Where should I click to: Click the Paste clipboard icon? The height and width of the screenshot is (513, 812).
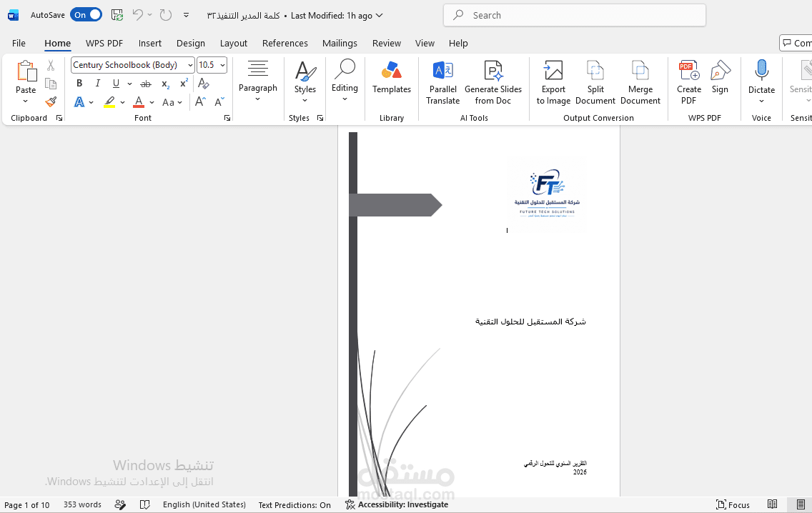pyautogui.click(x=26, y=71)
